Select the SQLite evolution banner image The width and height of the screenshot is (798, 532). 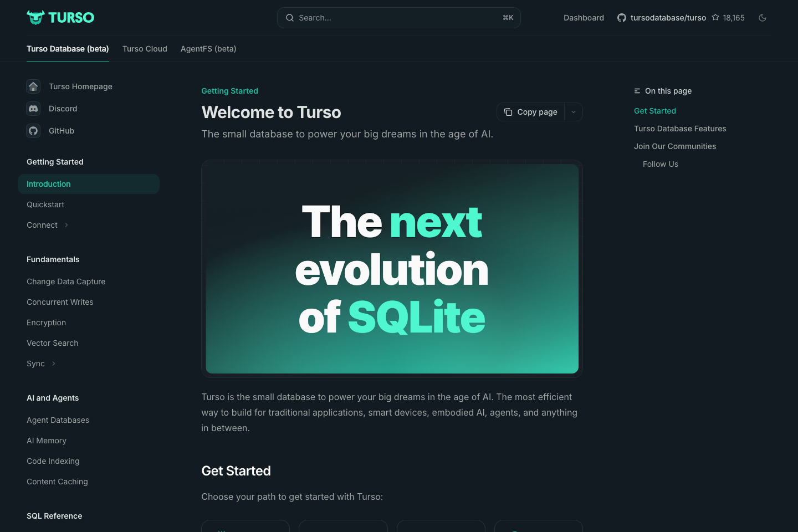tap(392, 268)
